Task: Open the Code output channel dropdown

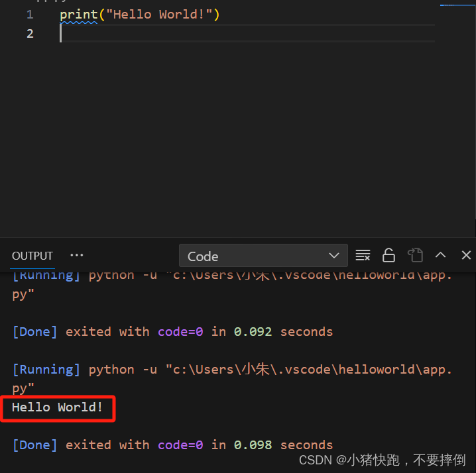Action: pyautogui.click(x=263, y=256)
